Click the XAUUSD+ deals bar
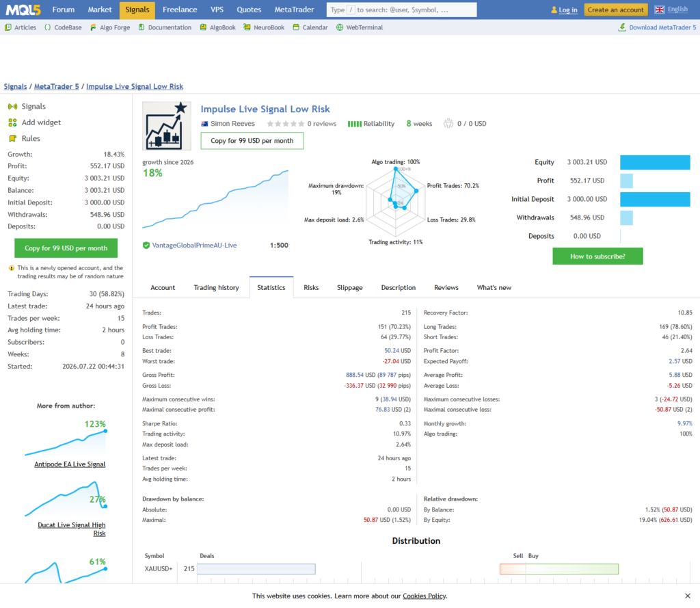 click(256, 569)
